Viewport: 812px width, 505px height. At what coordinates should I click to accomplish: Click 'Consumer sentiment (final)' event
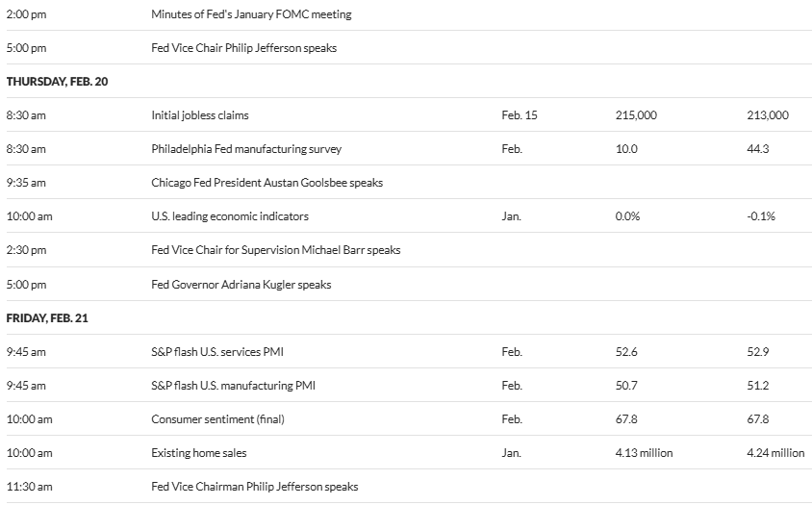pos(217,419)
